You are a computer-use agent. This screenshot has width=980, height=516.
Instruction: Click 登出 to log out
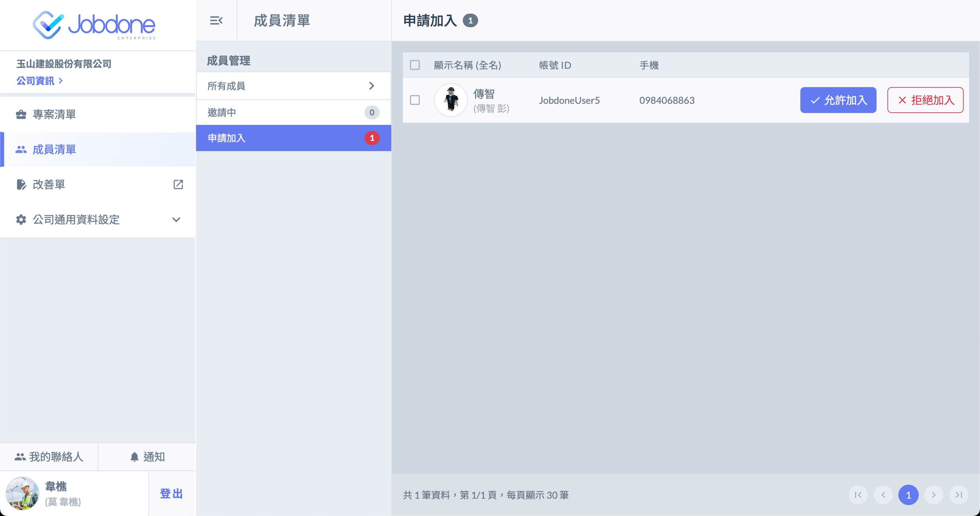(x=171, y=493)
